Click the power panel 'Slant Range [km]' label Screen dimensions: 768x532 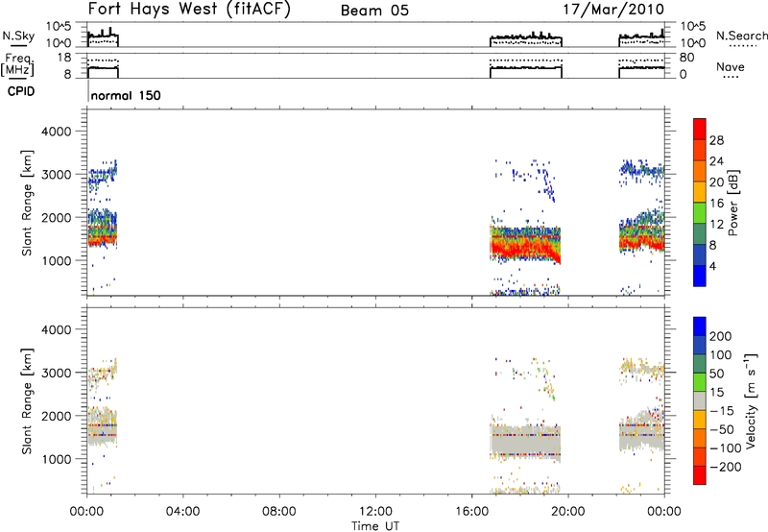(27, 203)
